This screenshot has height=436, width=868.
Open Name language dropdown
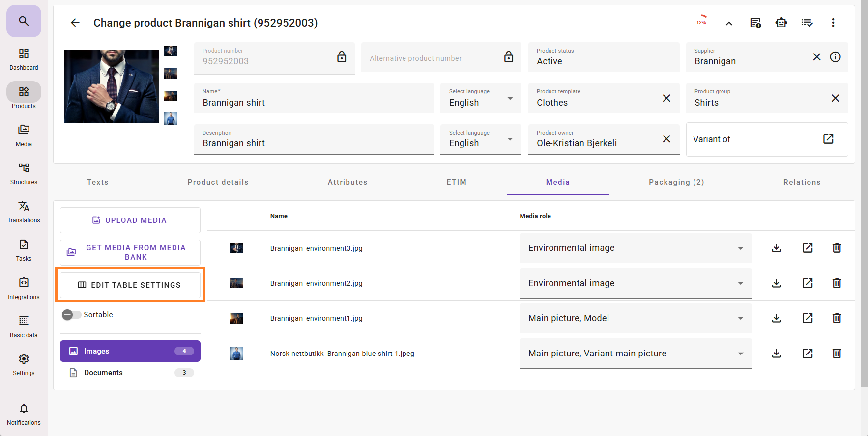[480, 99]
